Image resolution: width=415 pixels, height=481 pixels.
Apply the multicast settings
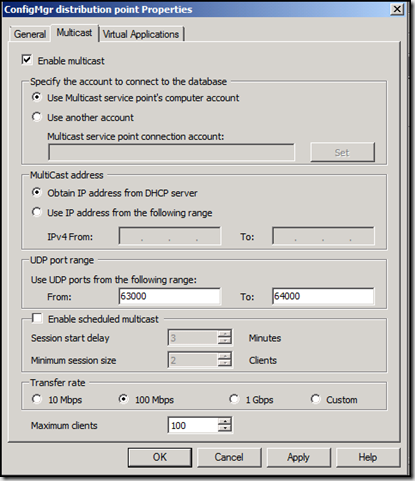(x=298, y=457)
